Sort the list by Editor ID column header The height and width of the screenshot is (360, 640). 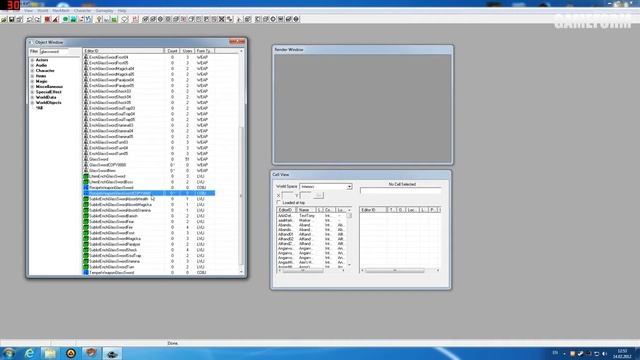pos(123,51)
